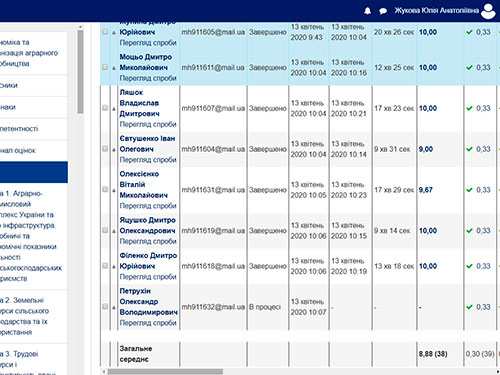The height and width of the screenshot is (375, 500).
Task: Click green check mark in Олексієнко Віталій row
Action: click(469, 190)
